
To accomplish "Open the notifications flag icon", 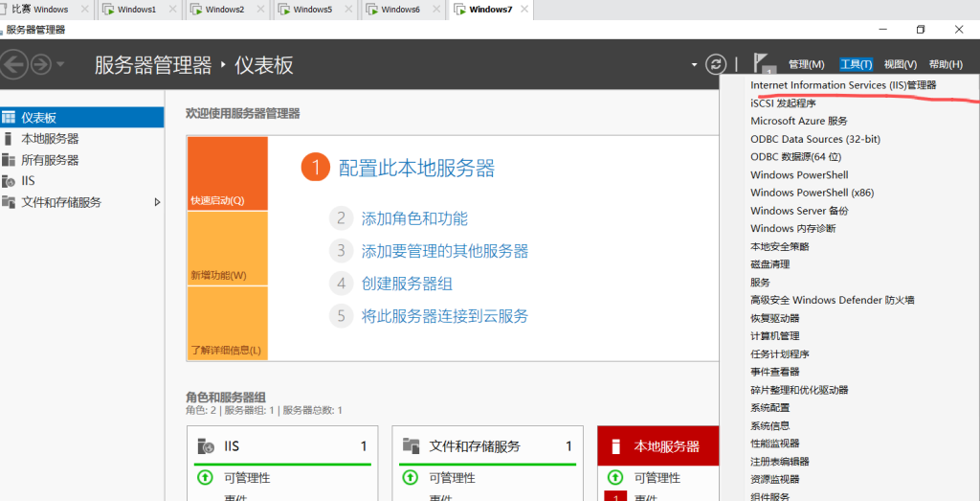I will pyautogui.click(x=764, y=63).
